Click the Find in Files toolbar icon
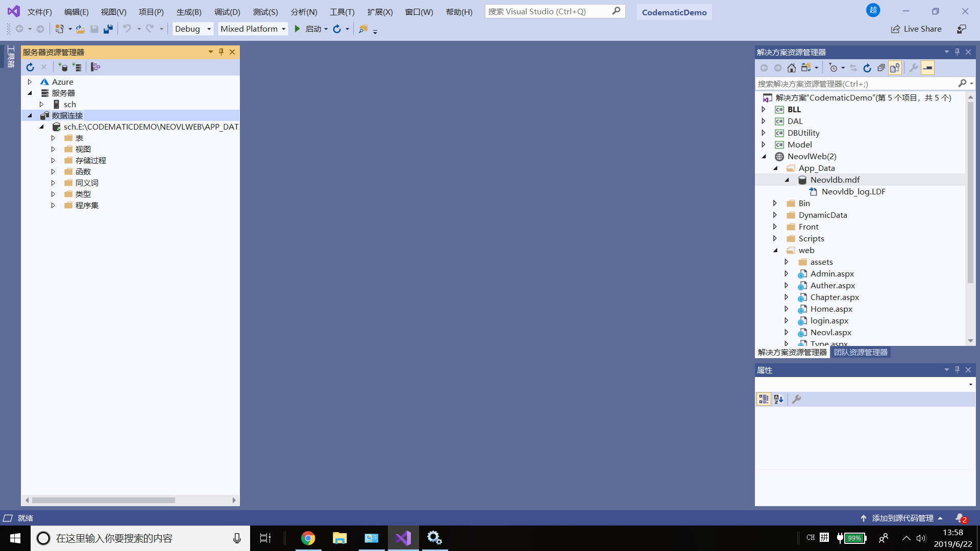This screenshot has width=980, height=551. (x=363, y=29)
